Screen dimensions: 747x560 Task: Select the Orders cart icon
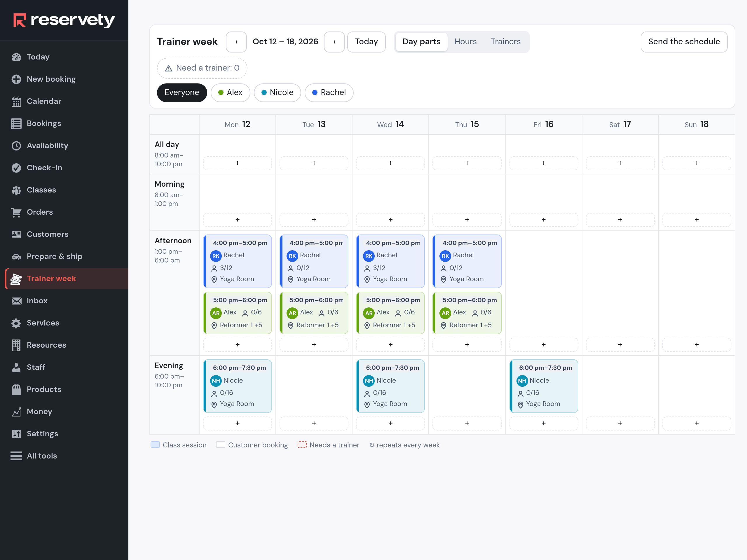(16, 212)
